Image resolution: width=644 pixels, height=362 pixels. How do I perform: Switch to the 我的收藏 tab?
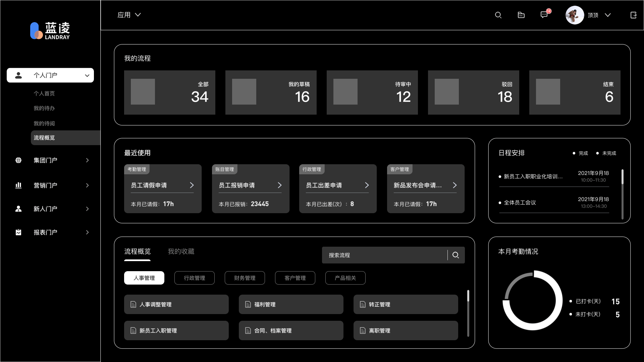pos(181,251)
